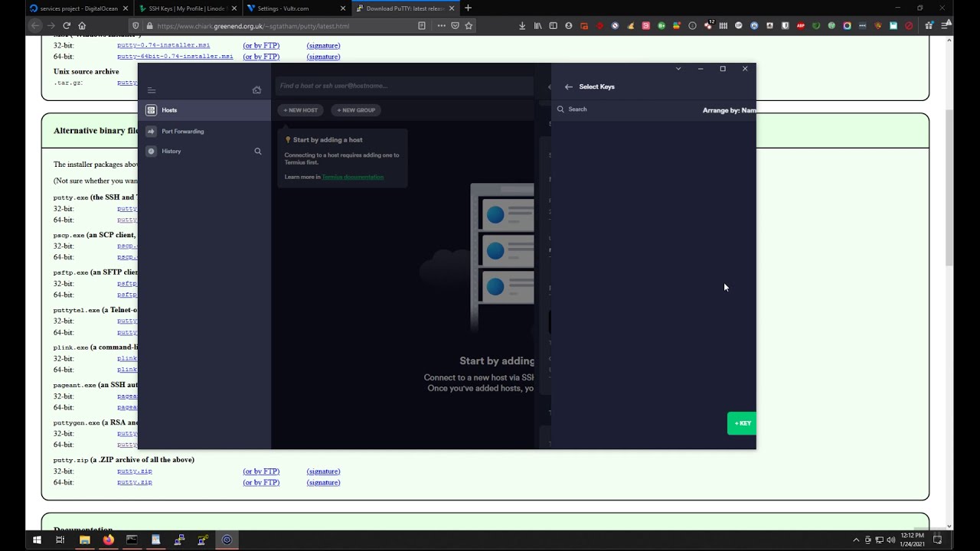980x551 pixels.
Task: Open the Firefox application menu button
Action: [x=947, y=25]
